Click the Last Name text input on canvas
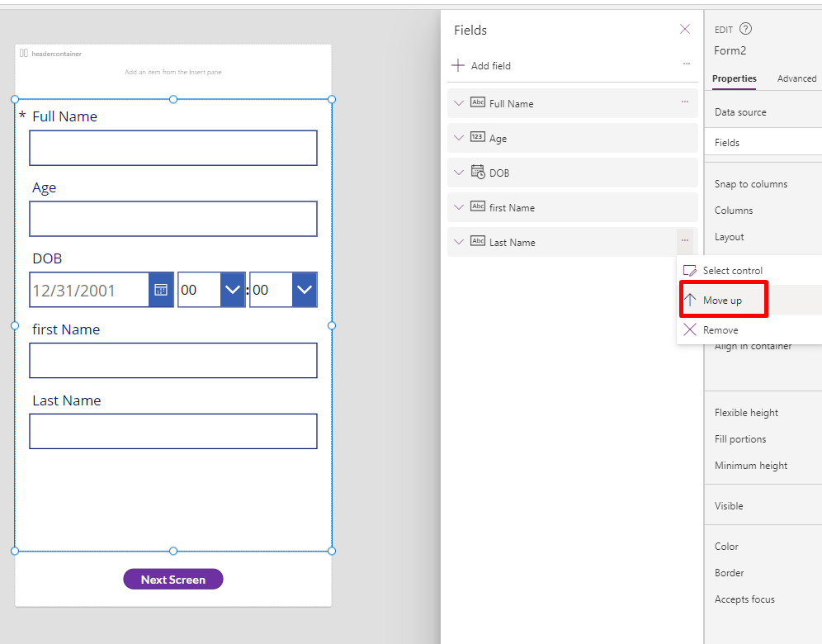 173,431
